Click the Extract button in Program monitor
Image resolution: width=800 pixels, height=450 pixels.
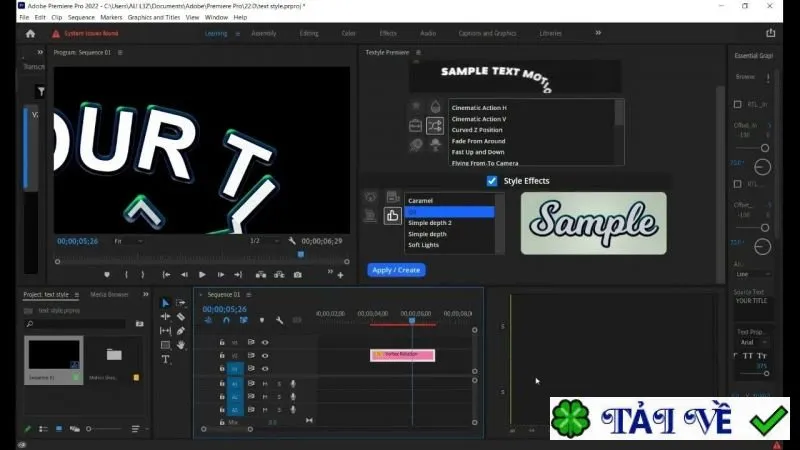coord(279,274)
